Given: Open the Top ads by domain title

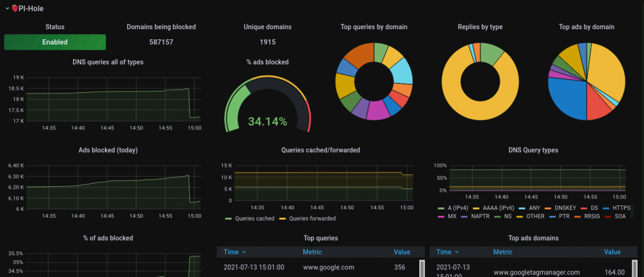Looking at the screenshot, I should click(587, 26).
